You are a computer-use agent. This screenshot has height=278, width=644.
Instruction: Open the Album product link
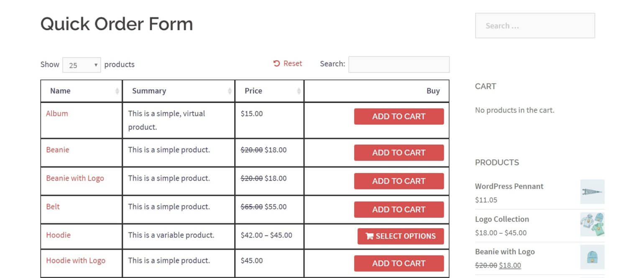point(57,113)
